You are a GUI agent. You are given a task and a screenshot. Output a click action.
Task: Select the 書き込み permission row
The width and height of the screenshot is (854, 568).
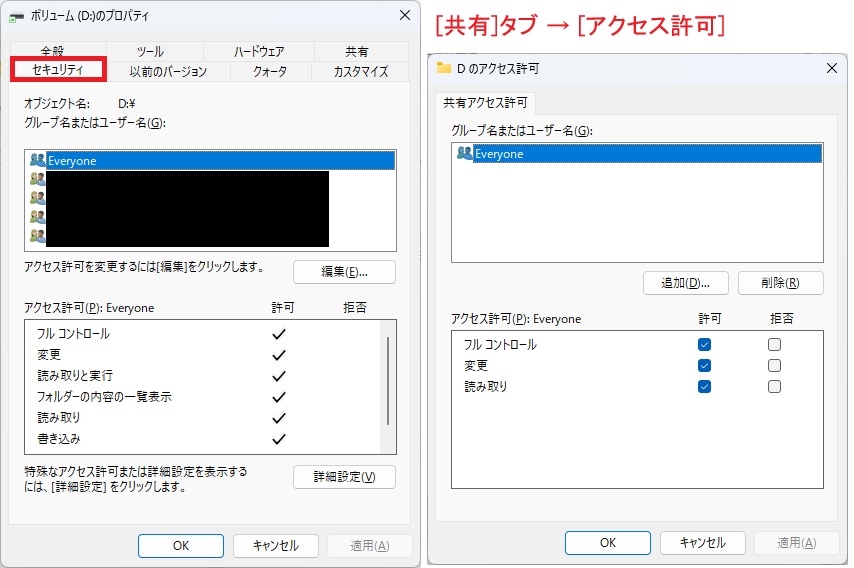tap(203, 439)
